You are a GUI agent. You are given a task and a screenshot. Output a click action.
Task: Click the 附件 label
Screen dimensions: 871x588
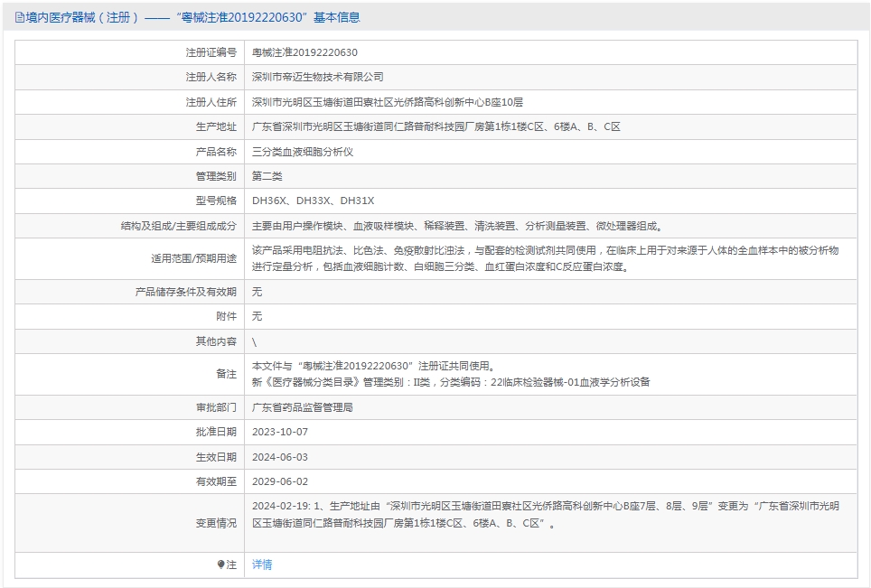coord(227,316)
